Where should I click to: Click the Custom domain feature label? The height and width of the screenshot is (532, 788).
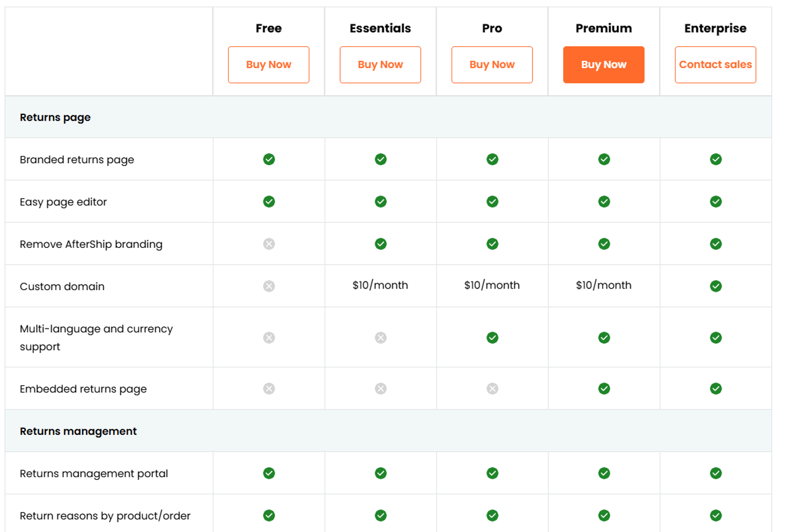[62, 286]
